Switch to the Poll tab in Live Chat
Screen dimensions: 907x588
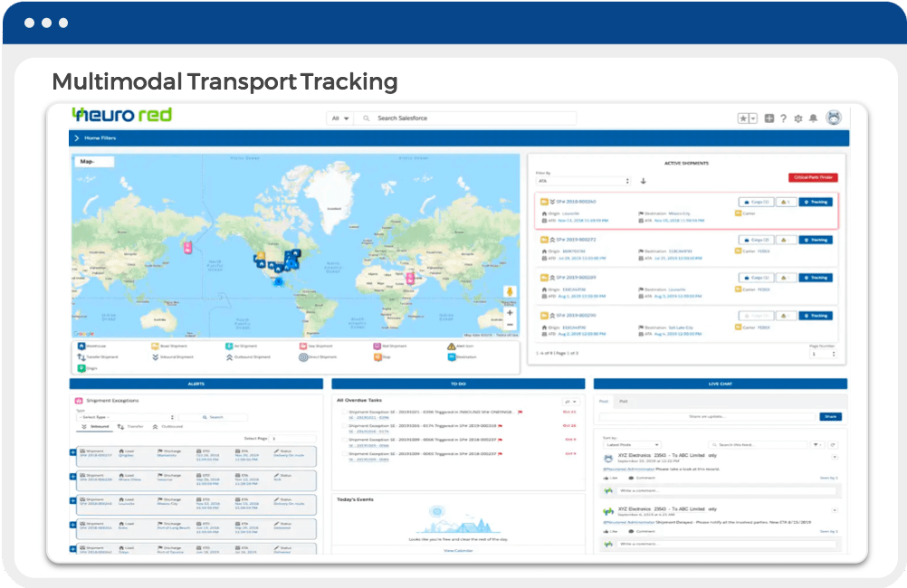624,402
